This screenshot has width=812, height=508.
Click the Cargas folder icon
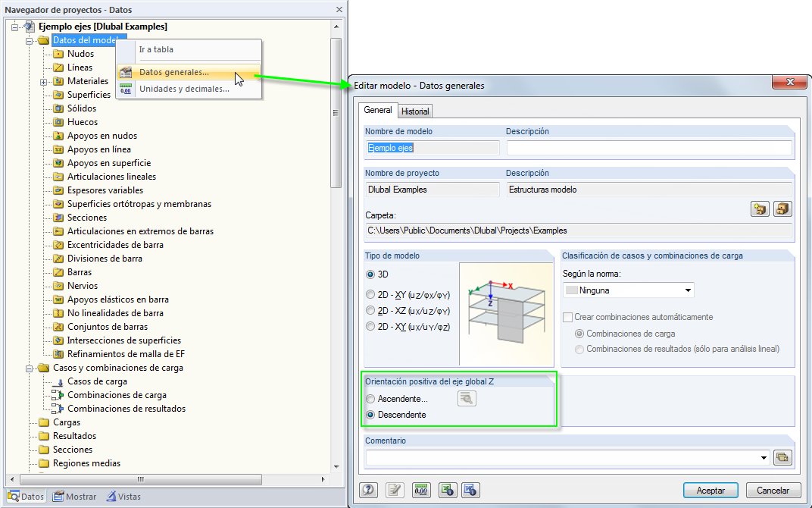coord(44,422)
